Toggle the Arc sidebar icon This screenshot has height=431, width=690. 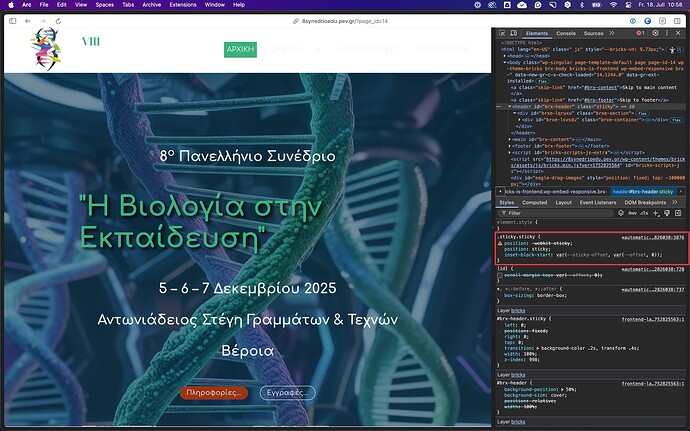coord(12,21)
